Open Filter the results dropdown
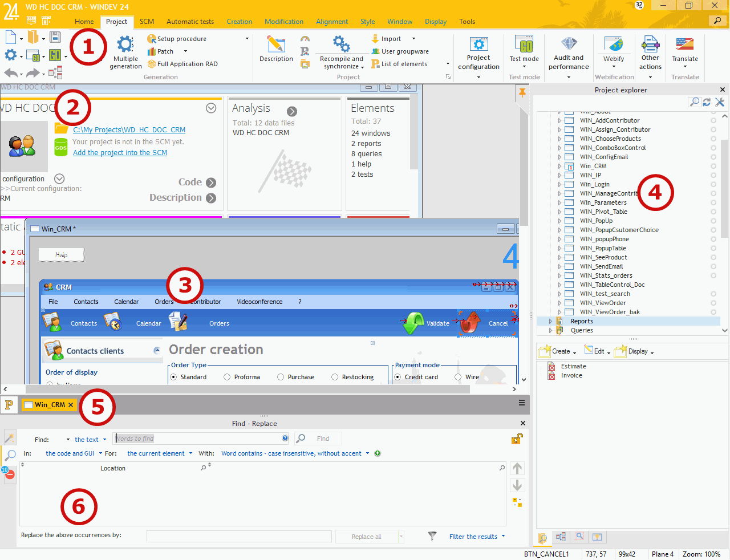Screen dimensions: 730x560 (x=477, y=537)
